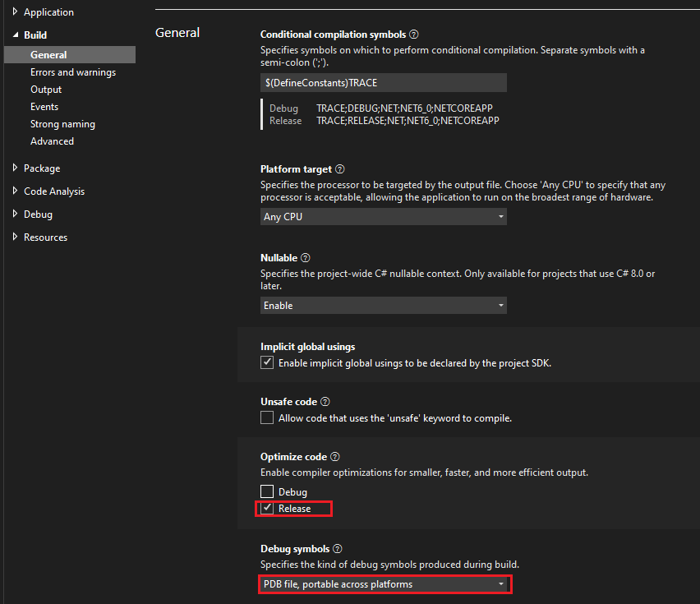Enable Debug under Optimize code
This screenshot has height=604, width=700.
point(267,491)
